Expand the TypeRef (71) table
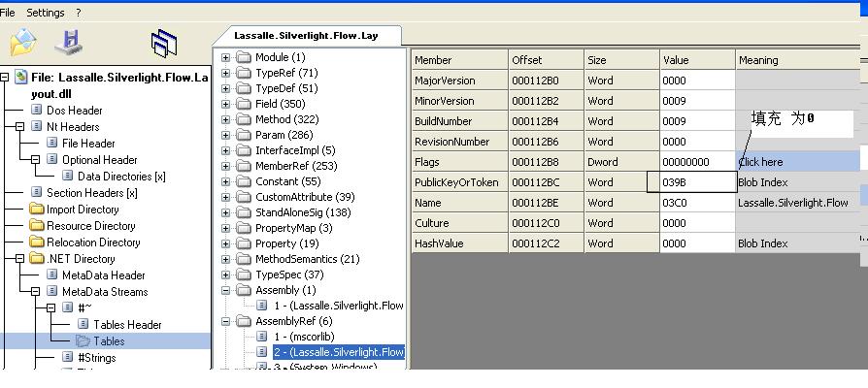The image size is (868, 388). [225, 73]
